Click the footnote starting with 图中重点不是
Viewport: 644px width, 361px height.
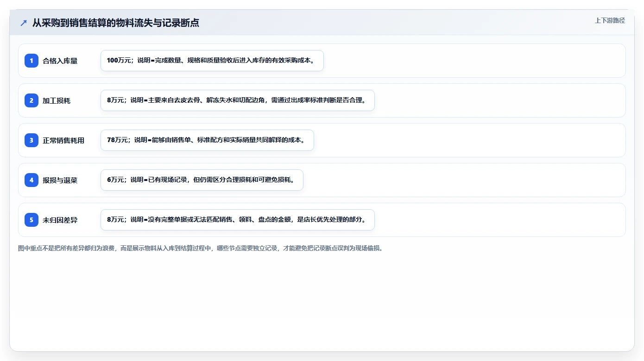[x=201, y=248]
